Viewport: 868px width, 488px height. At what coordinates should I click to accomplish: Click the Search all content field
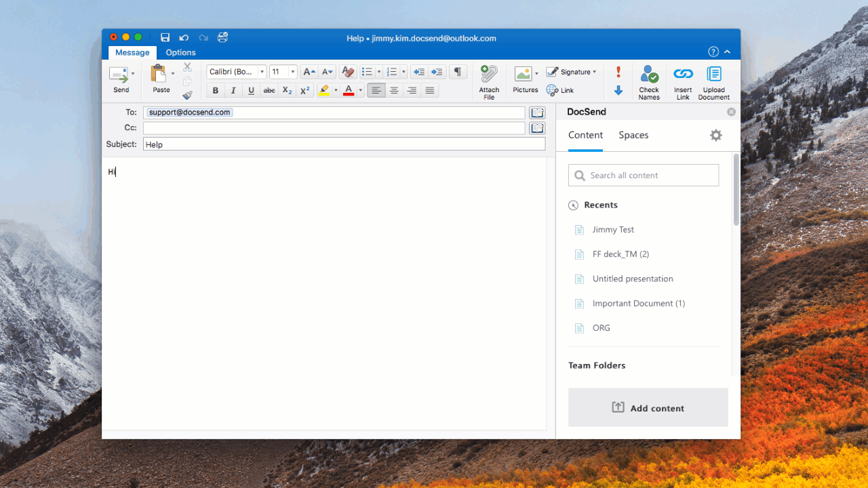pyautogui.click(x=644, y=176)
